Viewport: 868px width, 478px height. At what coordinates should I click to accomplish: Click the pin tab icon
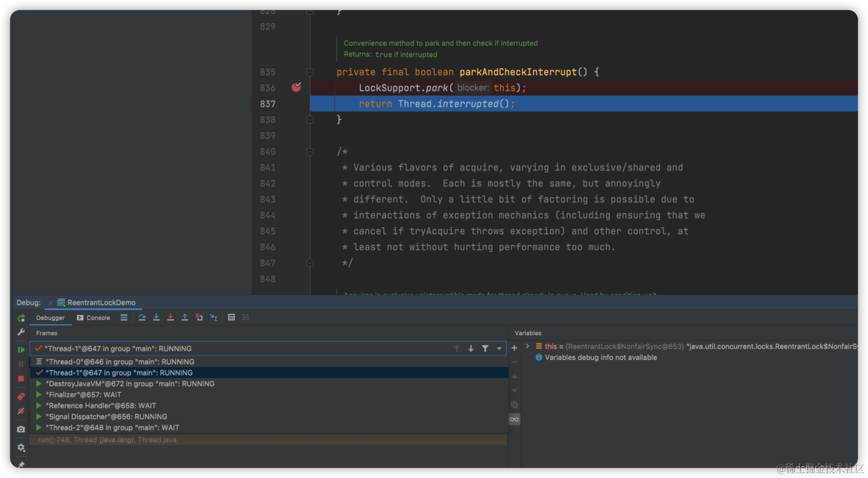point(21,464)
